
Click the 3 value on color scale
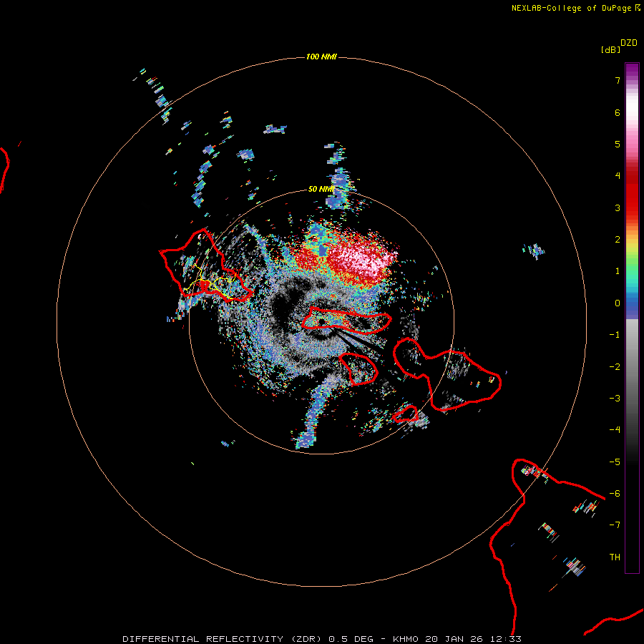coord(618,208)
